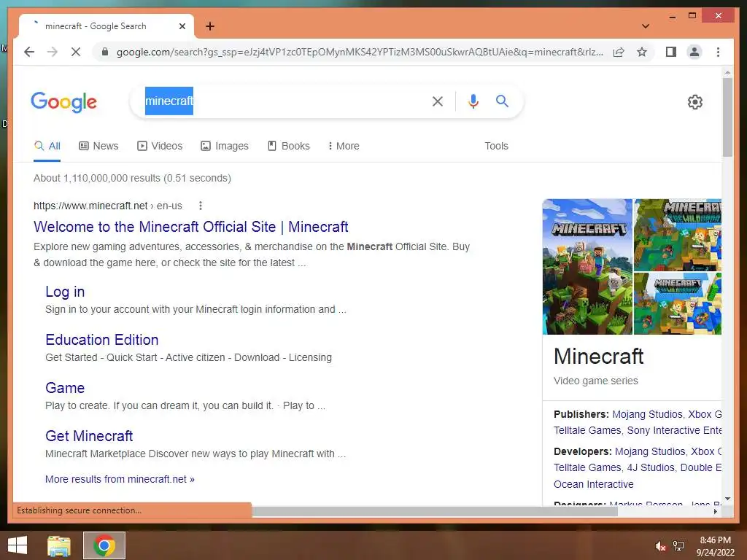The image size is (747, 560).
Task: Open result options next to minecraft.net URL
Action: pos(201,206)
